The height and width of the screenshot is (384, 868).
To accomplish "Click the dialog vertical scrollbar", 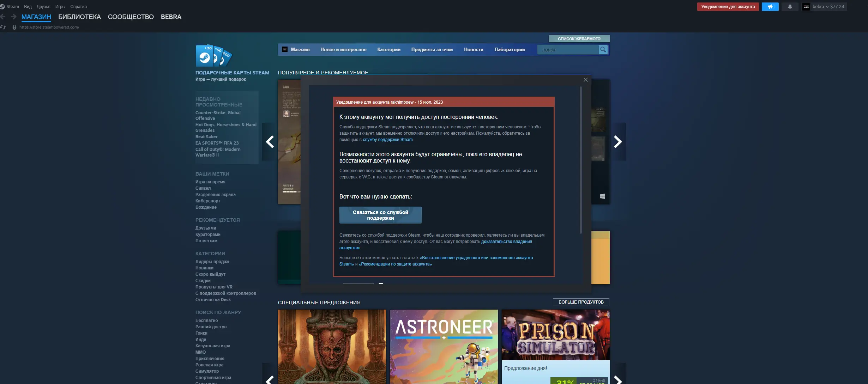I will (x=580, y=160).
